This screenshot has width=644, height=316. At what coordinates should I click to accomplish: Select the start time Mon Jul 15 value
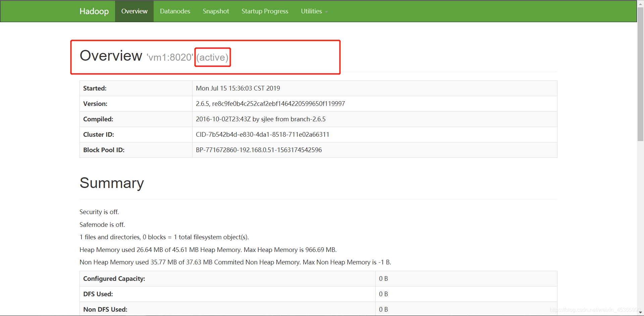click(238, 88)
